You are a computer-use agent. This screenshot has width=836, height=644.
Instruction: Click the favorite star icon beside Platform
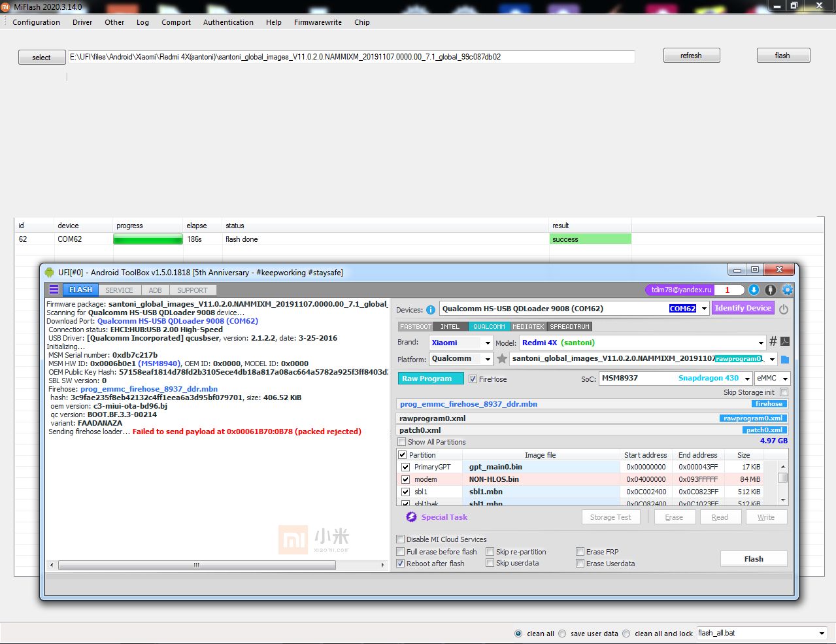pos(502,358)
